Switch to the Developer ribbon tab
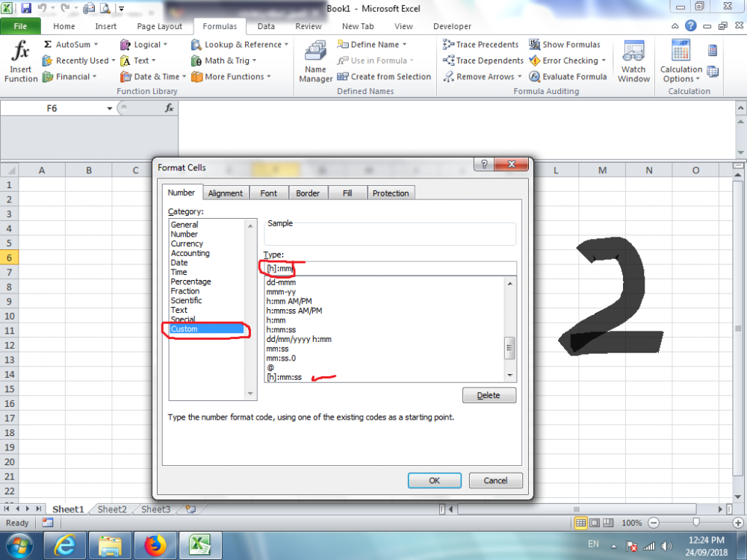This screenshot has height=560, width=747. [452, 26]
